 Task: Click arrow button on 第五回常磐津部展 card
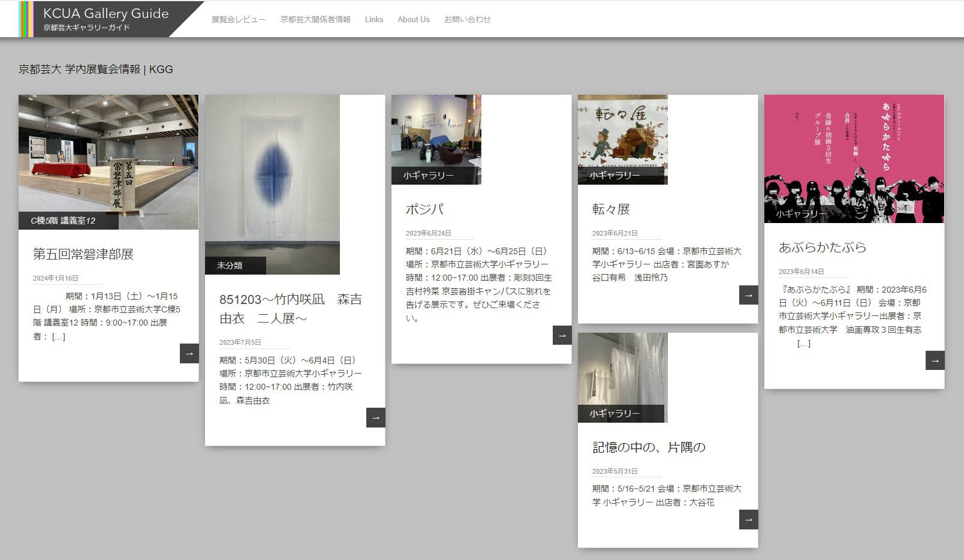pyautogui.click(x=189, y=353)
